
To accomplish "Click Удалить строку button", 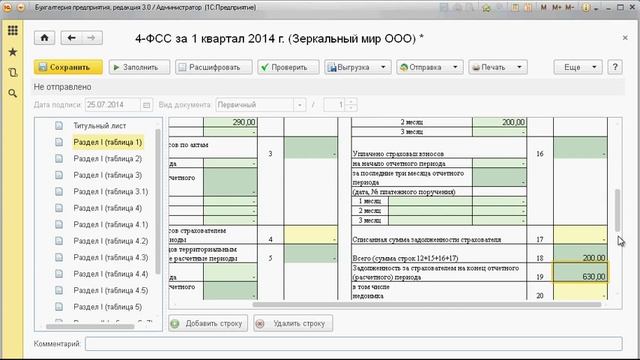I will click(x=293, y=323).
